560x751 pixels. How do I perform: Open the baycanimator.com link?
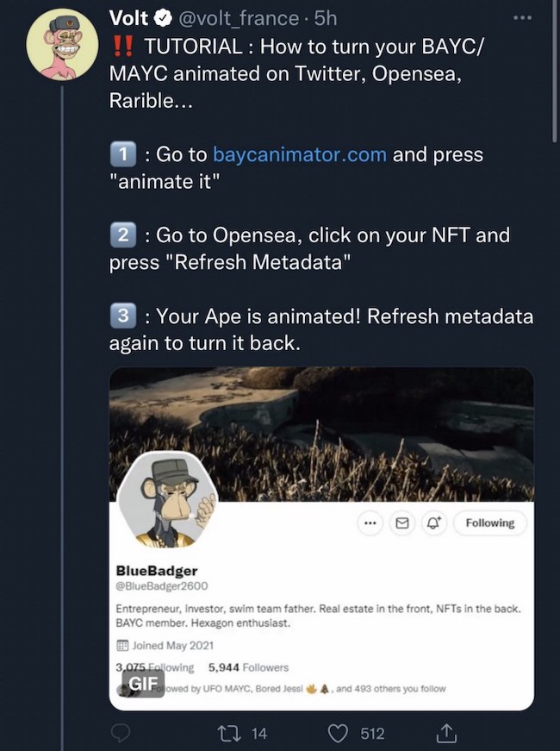[302, 154]
